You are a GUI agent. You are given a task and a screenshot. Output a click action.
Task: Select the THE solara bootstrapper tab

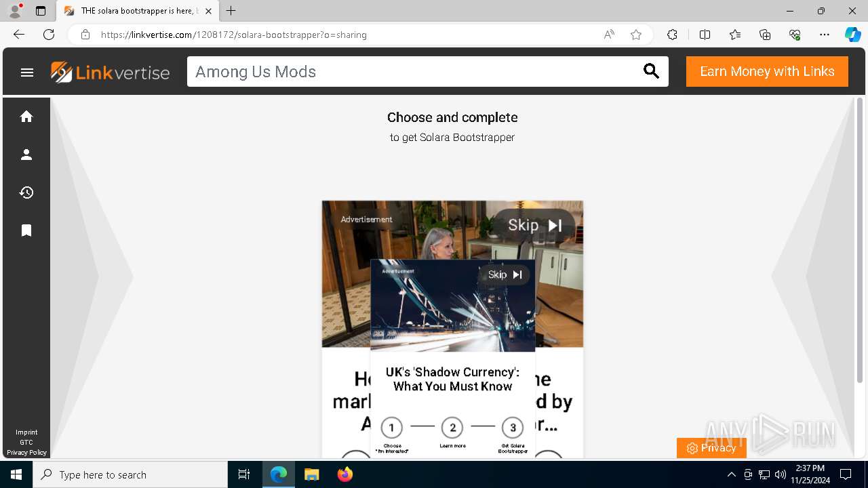coord(138,11)
